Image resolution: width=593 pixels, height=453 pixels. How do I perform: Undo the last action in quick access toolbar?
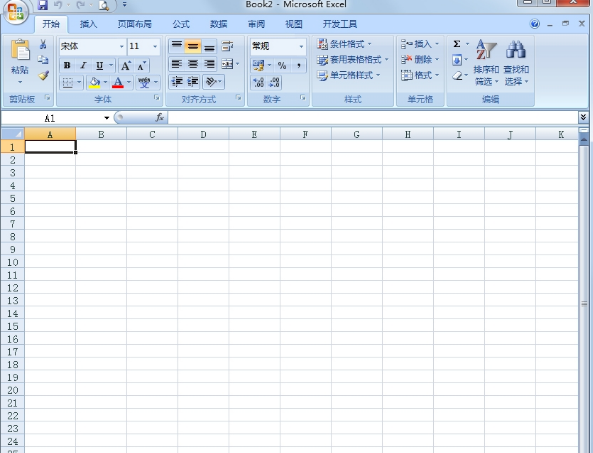[x=58, y=5]
